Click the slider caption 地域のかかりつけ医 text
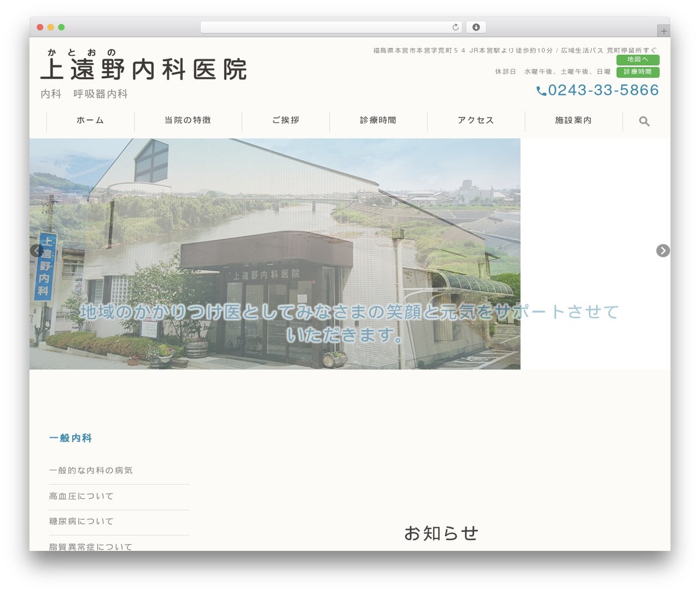This screenshot has height=593, width=700. [x=349, y=323]
